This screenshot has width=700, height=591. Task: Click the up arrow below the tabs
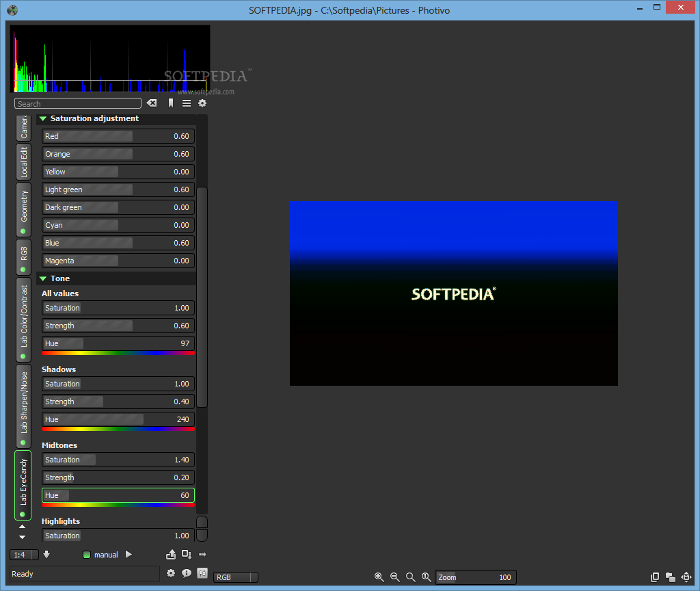point(22,527)
